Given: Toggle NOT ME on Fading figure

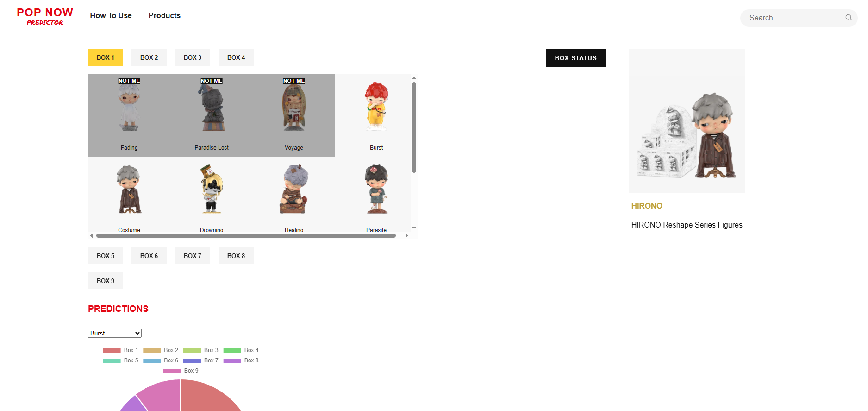Looking at the screenshot, I should tap(129, 81).
